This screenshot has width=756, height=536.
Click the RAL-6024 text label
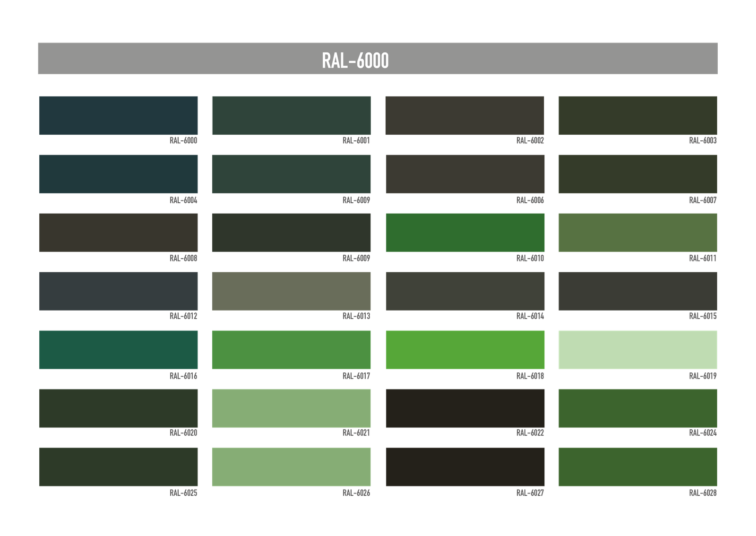point(703,433)
